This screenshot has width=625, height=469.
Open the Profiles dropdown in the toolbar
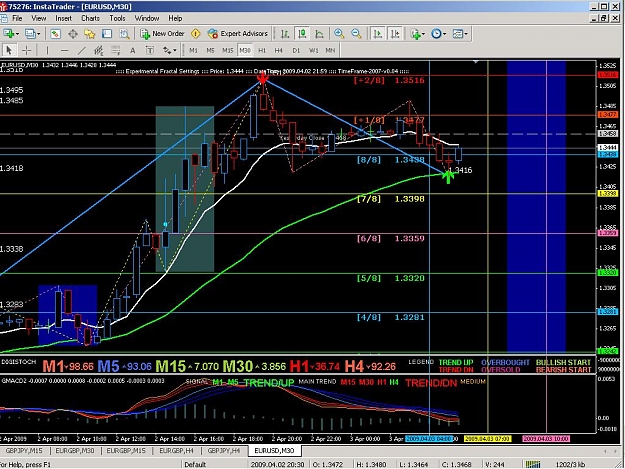(x=32, y=34)
